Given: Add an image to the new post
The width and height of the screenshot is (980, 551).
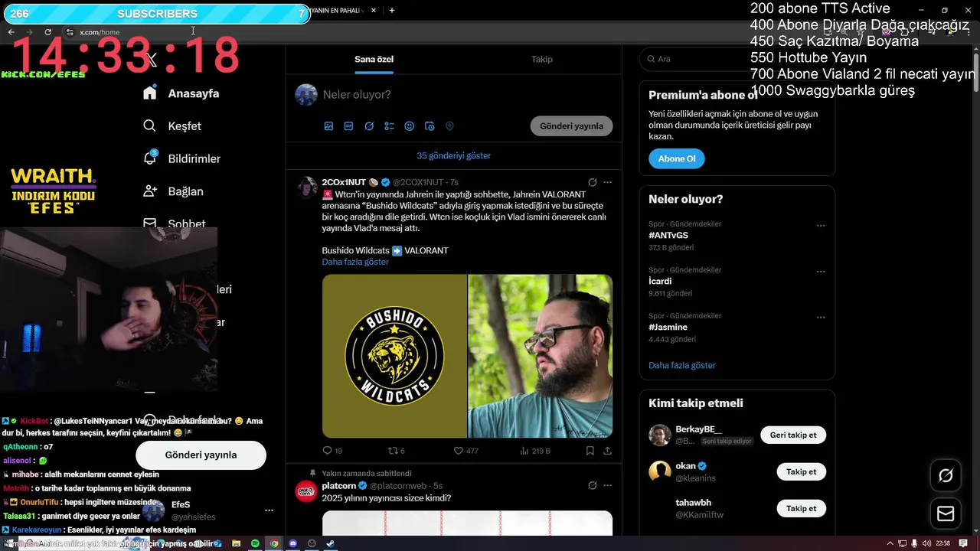Looking at the screenshot, I should pos(328,126).
